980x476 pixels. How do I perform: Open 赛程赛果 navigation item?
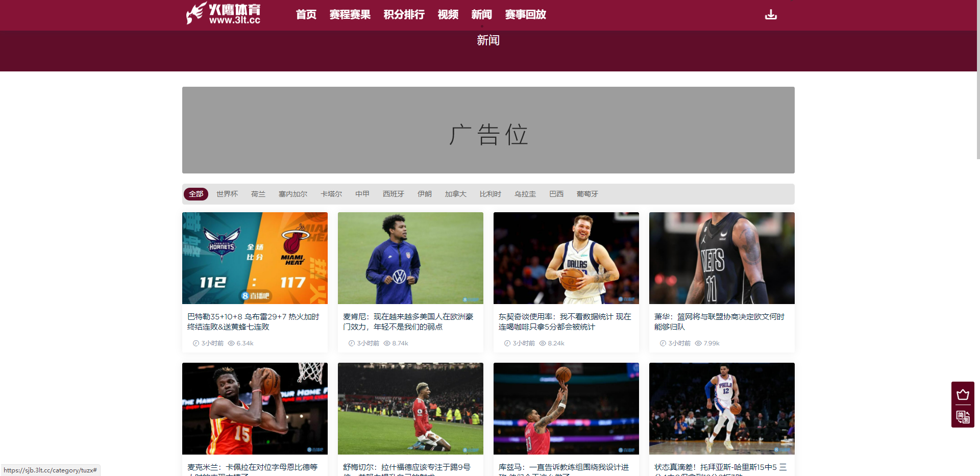(350, 14)
